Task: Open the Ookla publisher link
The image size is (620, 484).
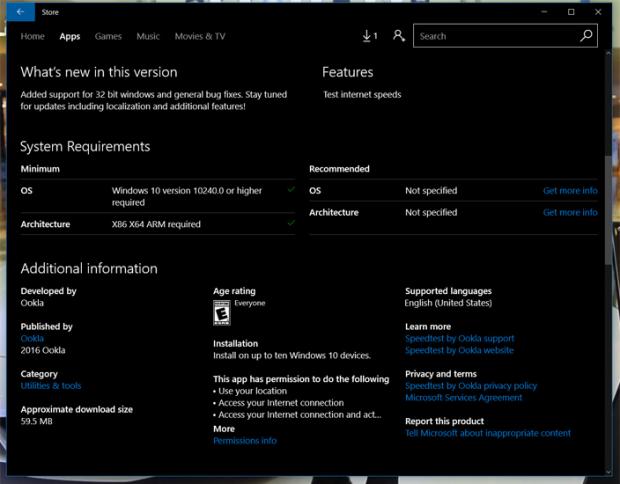Action: [x=32, y=338]
